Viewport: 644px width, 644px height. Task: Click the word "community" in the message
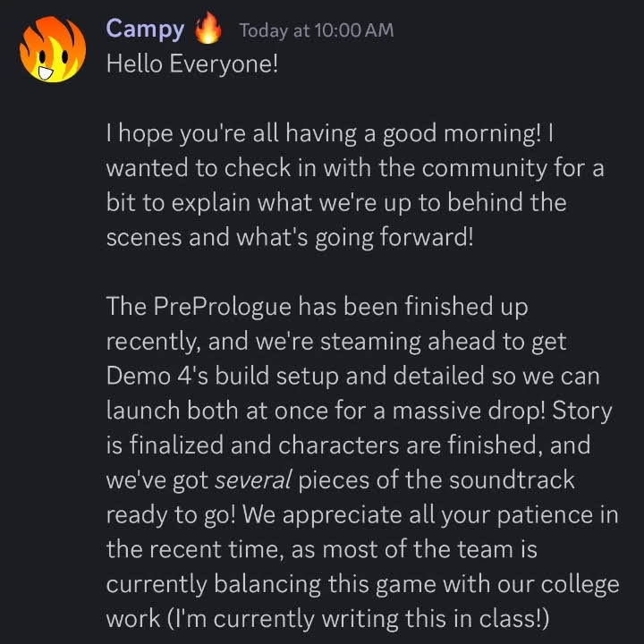coord(484,168)
